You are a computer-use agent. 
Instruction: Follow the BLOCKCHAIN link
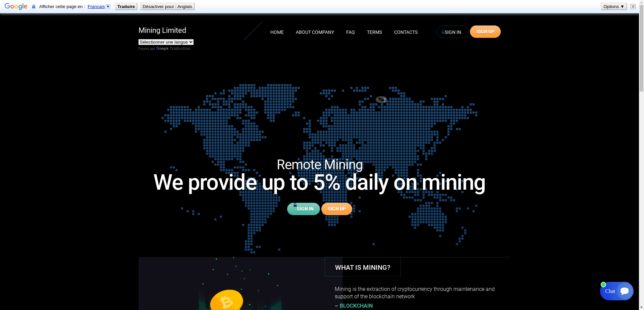click(x=356, y=306)
